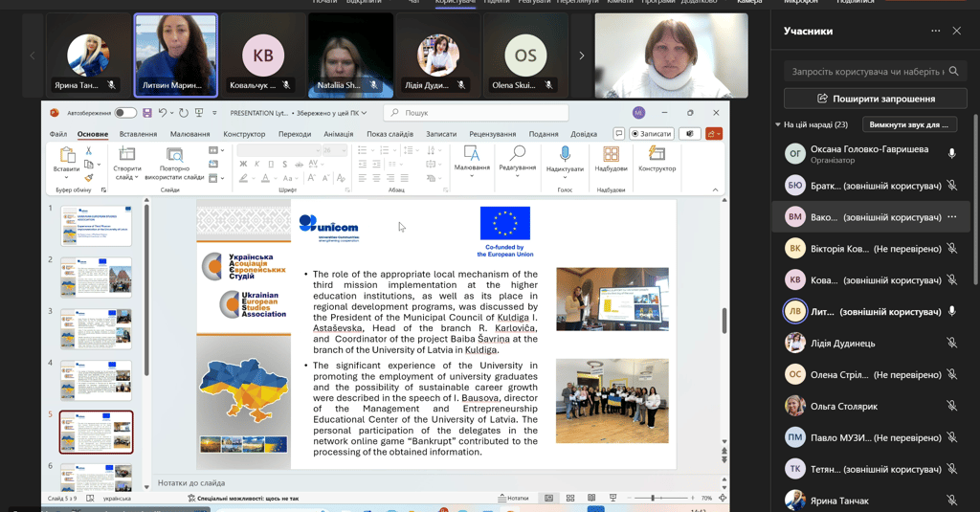Switch to Slide Sorter view icon
Viewport: 980px width, 512px height.
click(x=570, y=499)
